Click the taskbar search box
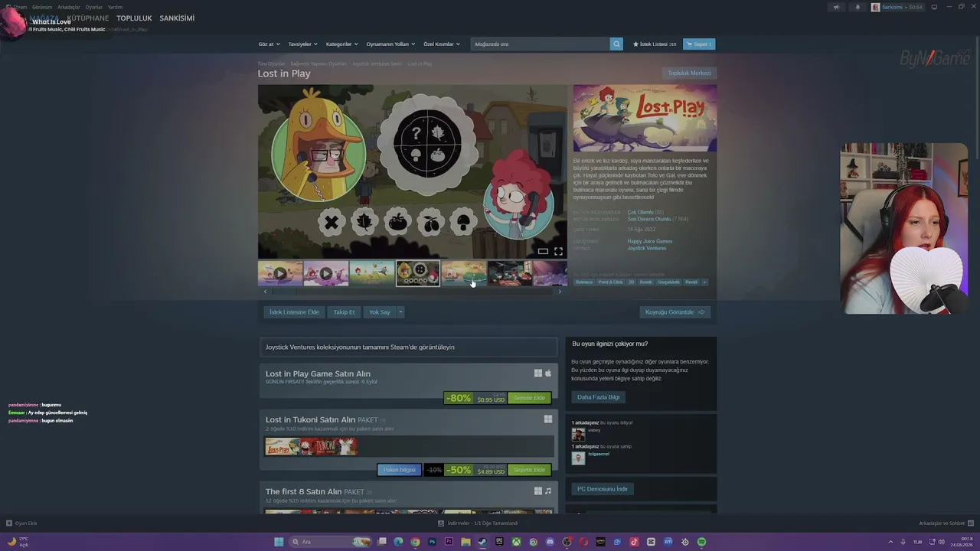This screenshot has height=551, width=980. 331,542
